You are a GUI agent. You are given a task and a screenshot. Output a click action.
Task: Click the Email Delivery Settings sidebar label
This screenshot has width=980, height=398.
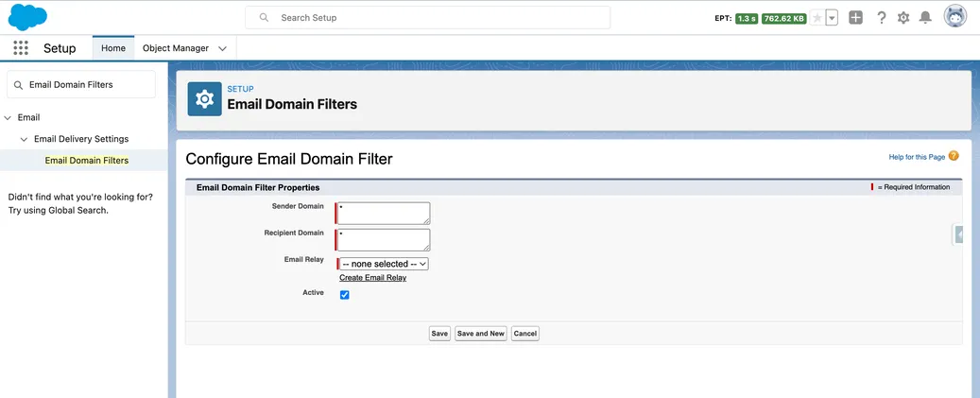point(81,139)
